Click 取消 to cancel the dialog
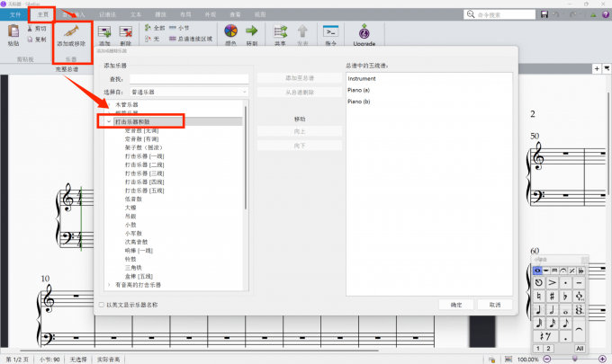This screenshot has width=612, height=364. click(x=495, y=305)
